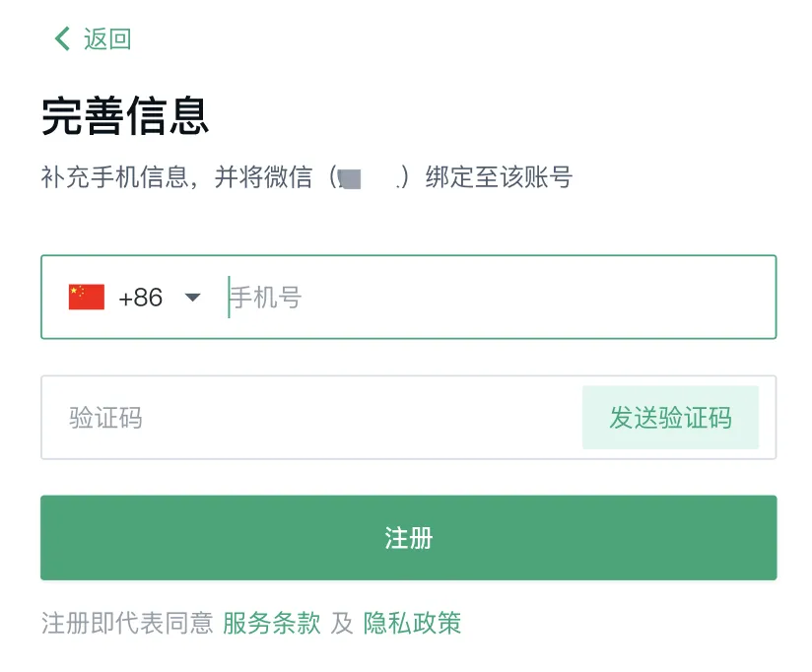
Task: Open the 隐私政策 privacy policy link
Action: point(416,623)
